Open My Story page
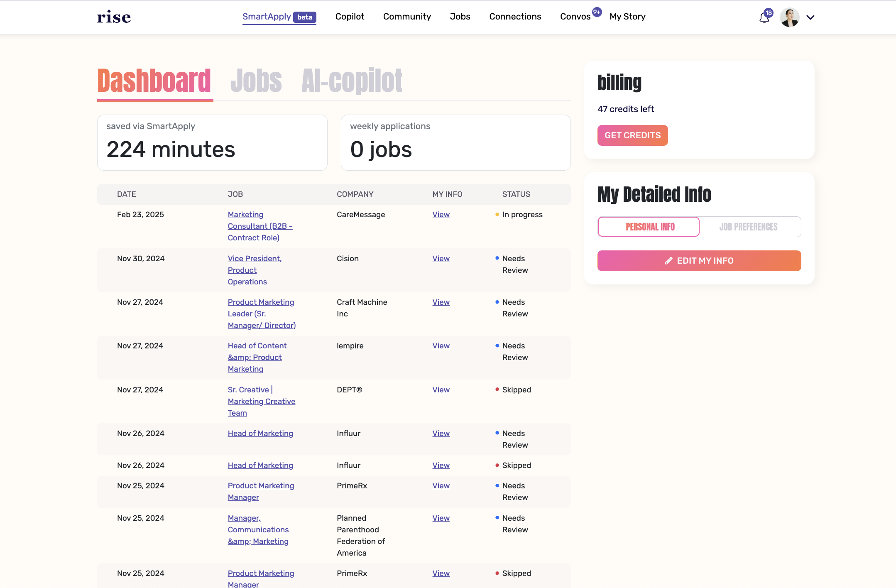896x588 pixels. 627,17
